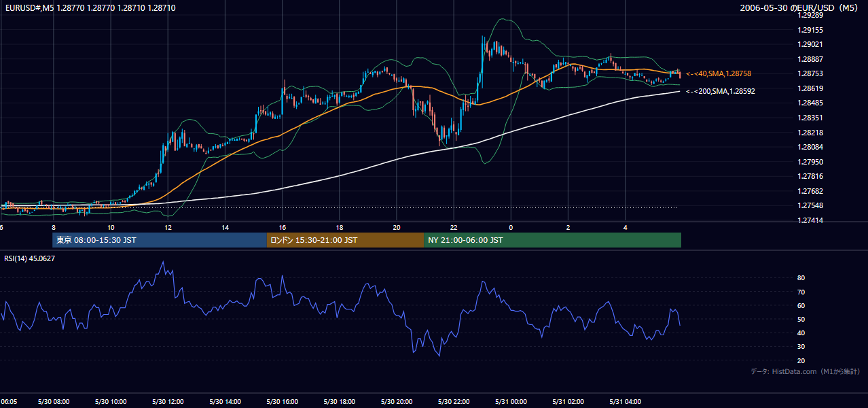Click RSI axis level 20
Screen dimensions: 868x408
pos(801,360)
